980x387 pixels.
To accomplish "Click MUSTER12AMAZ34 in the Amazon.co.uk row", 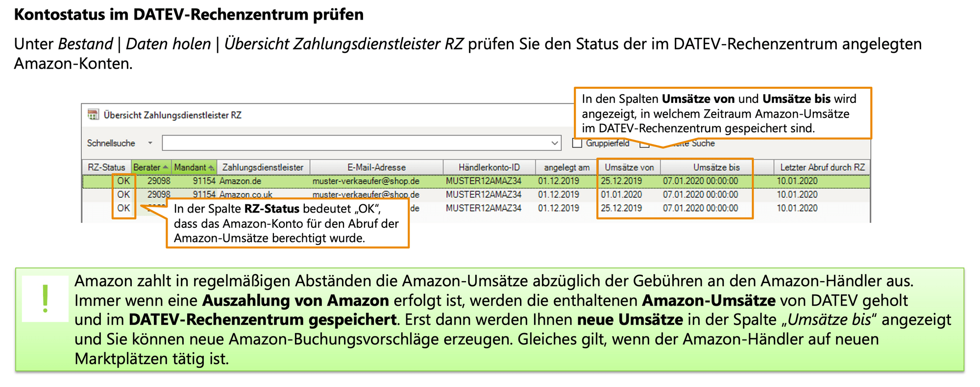I will click(484, 194).
